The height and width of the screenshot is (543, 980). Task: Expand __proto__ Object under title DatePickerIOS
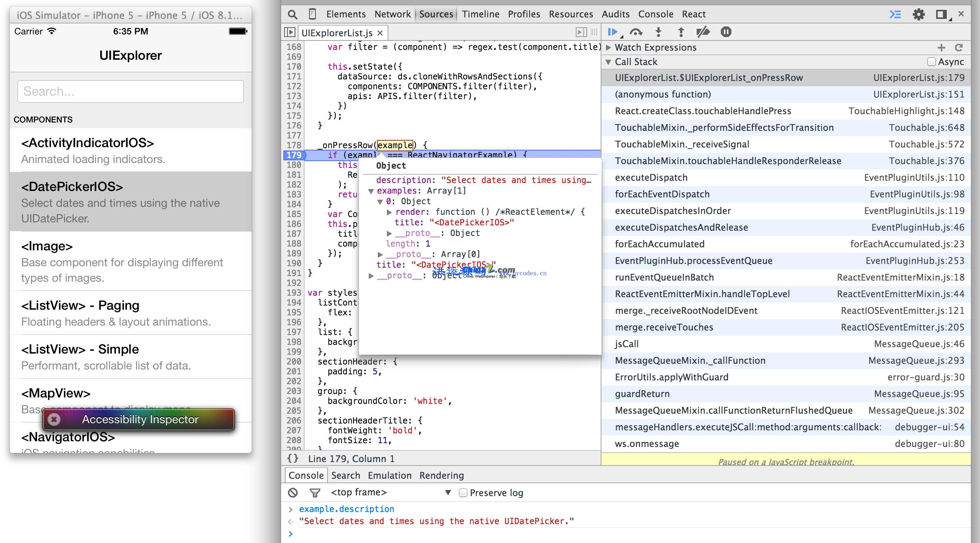pos(389,233)
